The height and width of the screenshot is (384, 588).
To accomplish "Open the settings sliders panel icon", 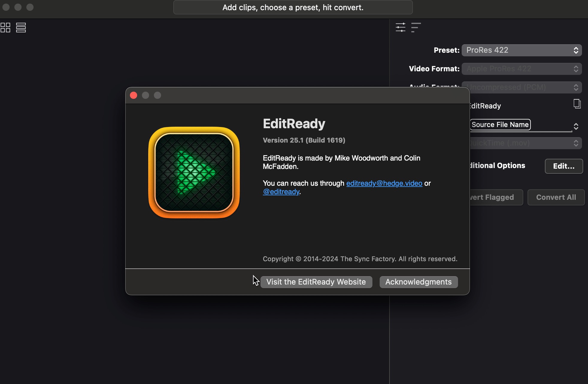I will click(401, 27).
